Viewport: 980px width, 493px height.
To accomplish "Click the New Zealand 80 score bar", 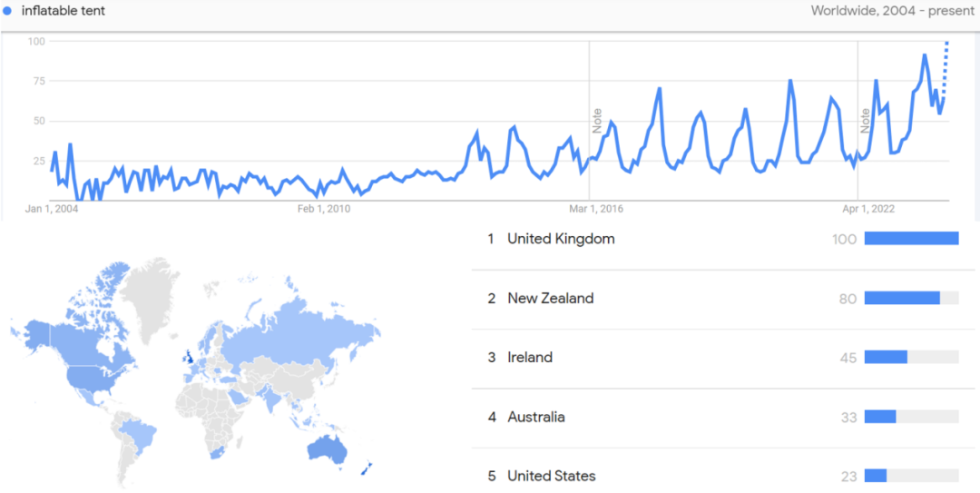I will [911, 299].
